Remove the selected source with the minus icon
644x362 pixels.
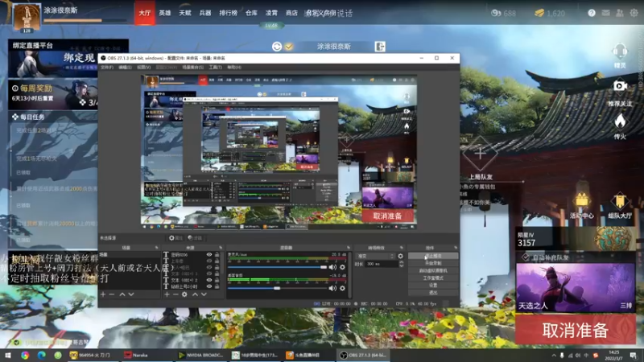175,294
